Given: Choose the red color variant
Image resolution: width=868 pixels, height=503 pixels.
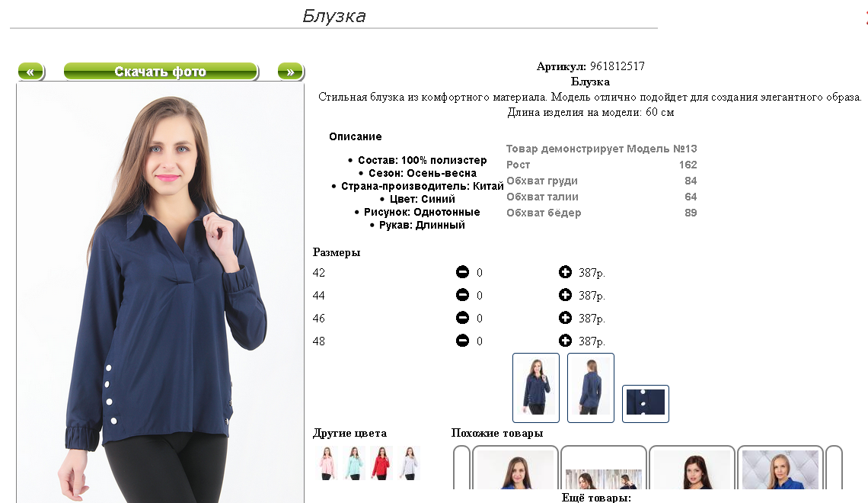Looking at the screenshot, I should [x=381, y=463].
